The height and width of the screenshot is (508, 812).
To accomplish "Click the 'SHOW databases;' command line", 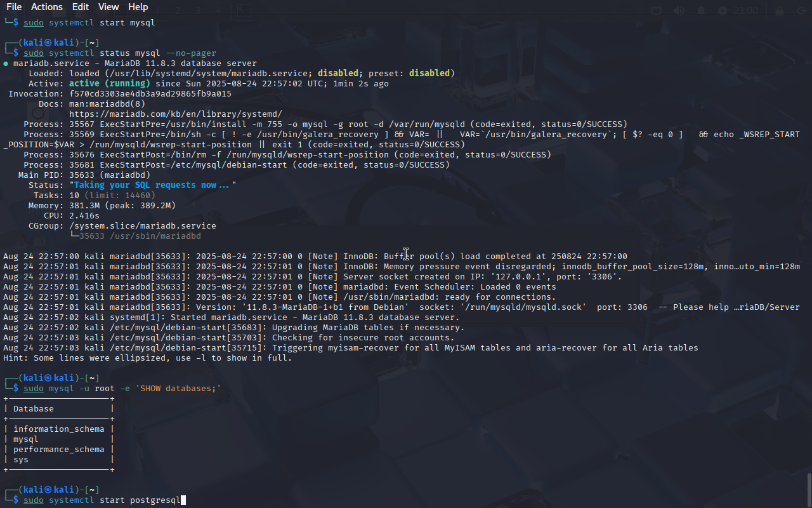I will point(122,389).
